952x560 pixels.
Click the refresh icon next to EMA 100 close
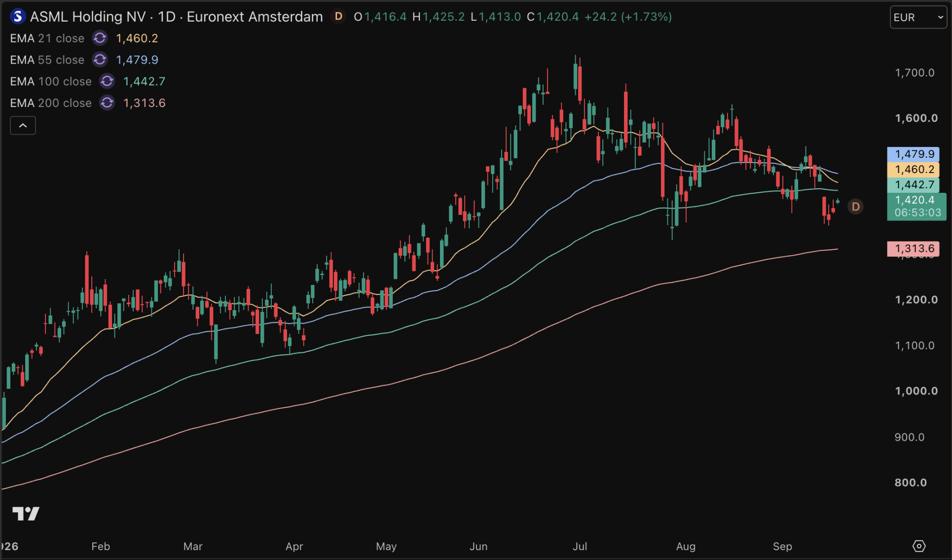107,81
